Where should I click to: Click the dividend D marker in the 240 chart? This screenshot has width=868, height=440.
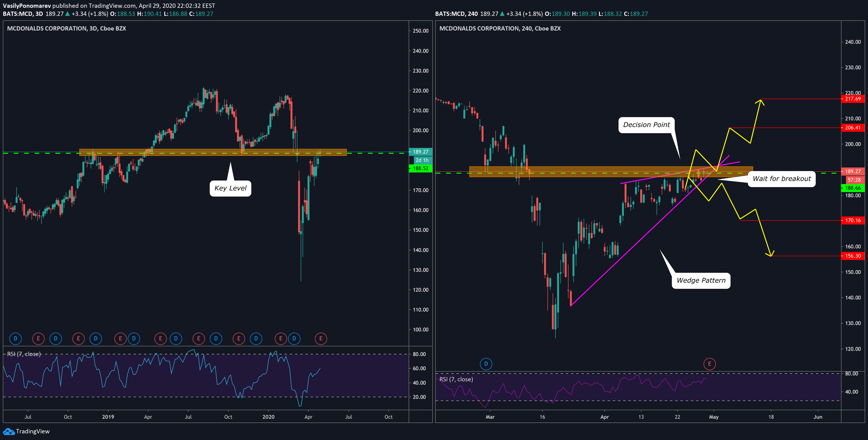pyautogui.click(x=486, y=364)
